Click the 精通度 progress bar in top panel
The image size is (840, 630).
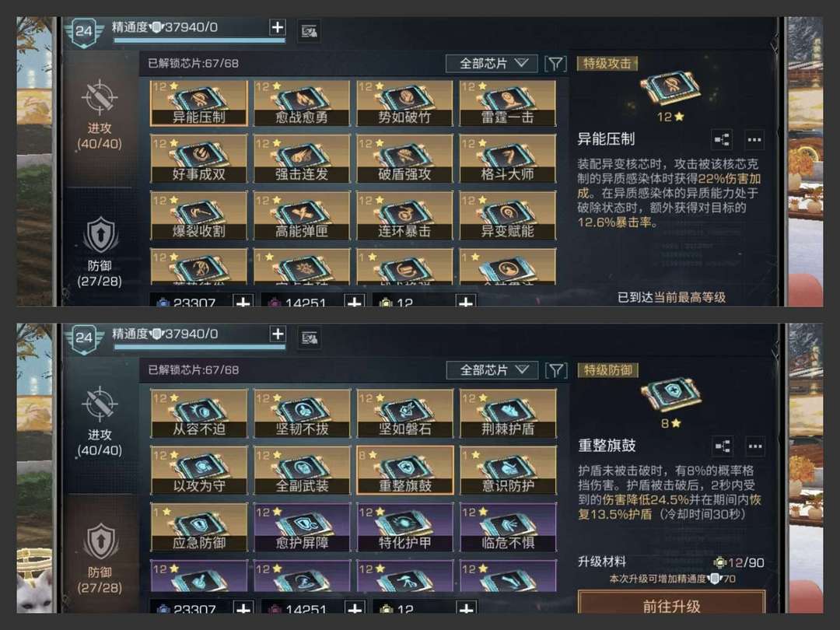(199, 40)
